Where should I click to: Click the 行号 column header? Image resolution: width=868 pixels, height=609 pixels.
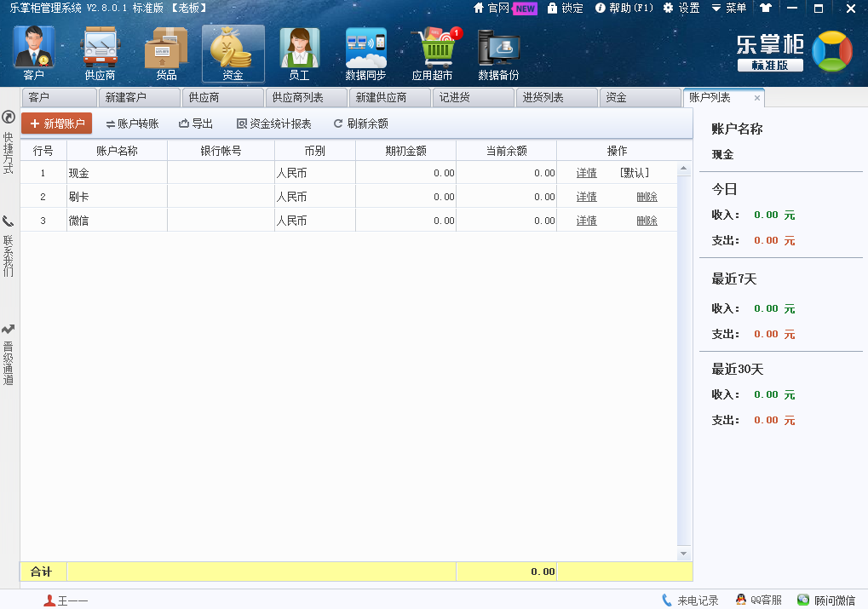pos(43,151)
